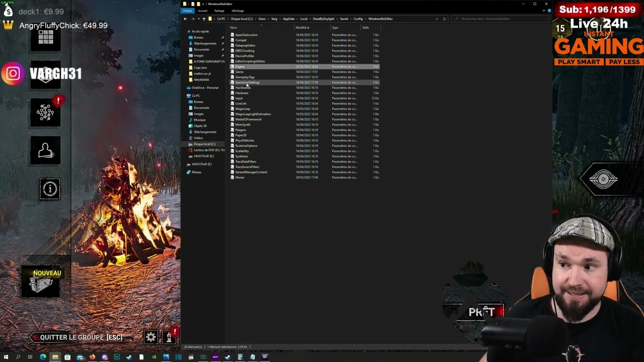This screenshot has width=644, height=362.
Task: Open Téléchargements under Accès rapide
Action: (205, 43)
